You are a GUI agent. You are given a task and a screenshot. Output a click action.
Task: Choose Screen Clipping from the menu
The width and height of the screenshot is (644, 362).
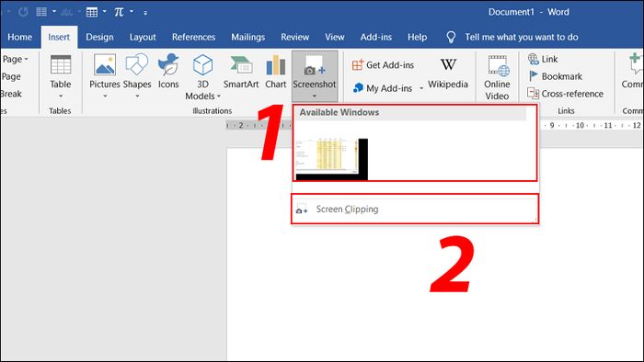pos(415,209)
